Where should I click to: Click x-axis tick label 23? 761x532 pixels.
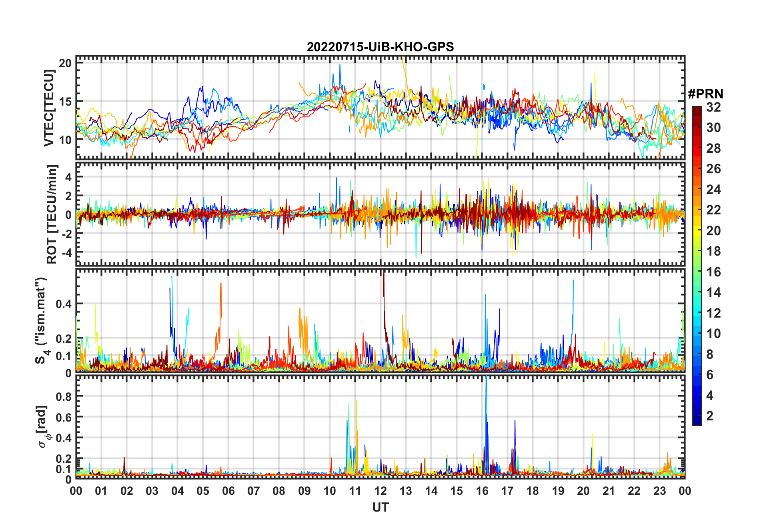tap(659, 491)
